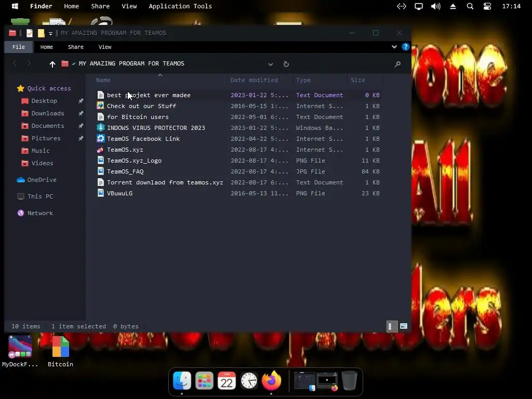Go back with the back arrow
The height and width of the screenshot is (399, 532).
(x=15, y=63)
